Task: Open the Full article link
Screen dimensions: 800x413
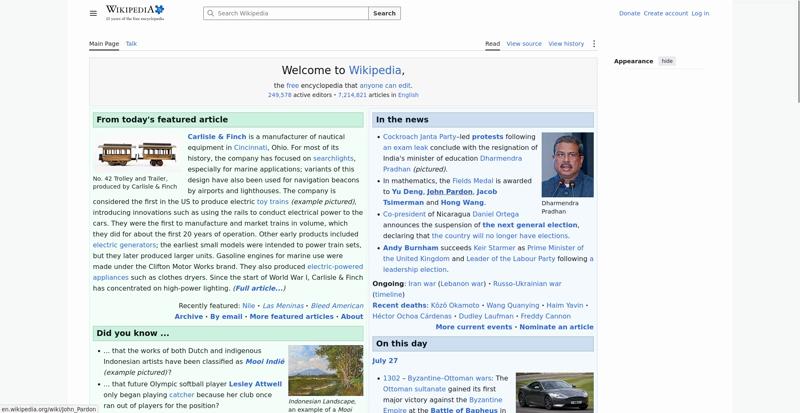Action: pos(259,288)
